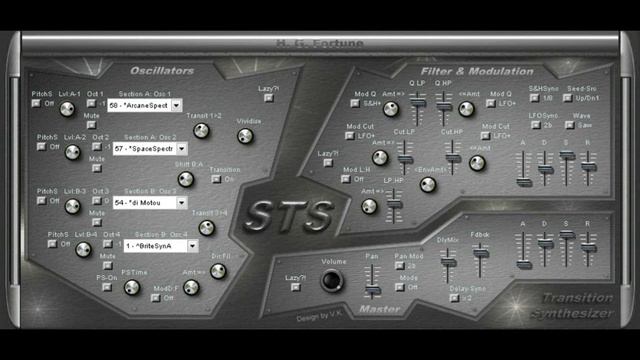Screen dimensions: 640x360
Task: Toggle Lazy?! in Master section
Action: 296,287
